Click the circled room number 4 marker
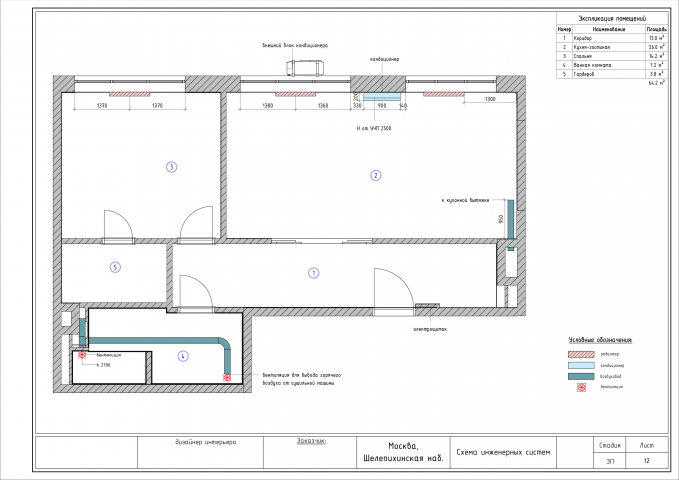The width and height of the screenshot is (679, 480). (x=183, y=356)
